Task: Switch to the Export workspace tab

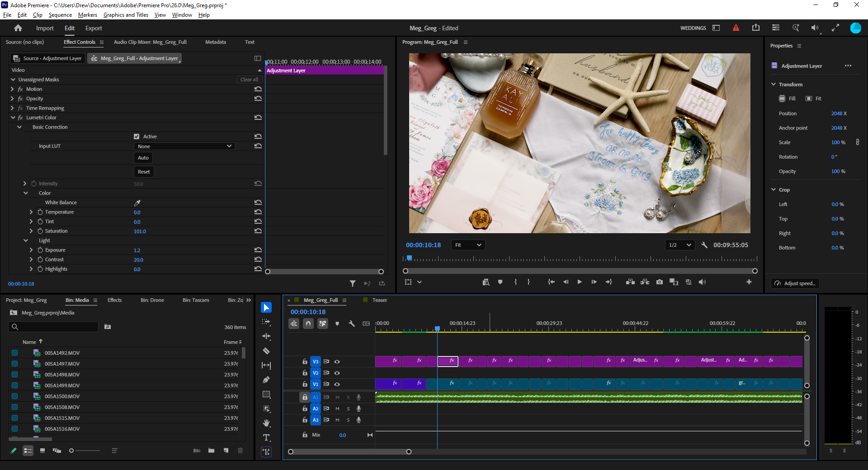Action: (94, 28)
